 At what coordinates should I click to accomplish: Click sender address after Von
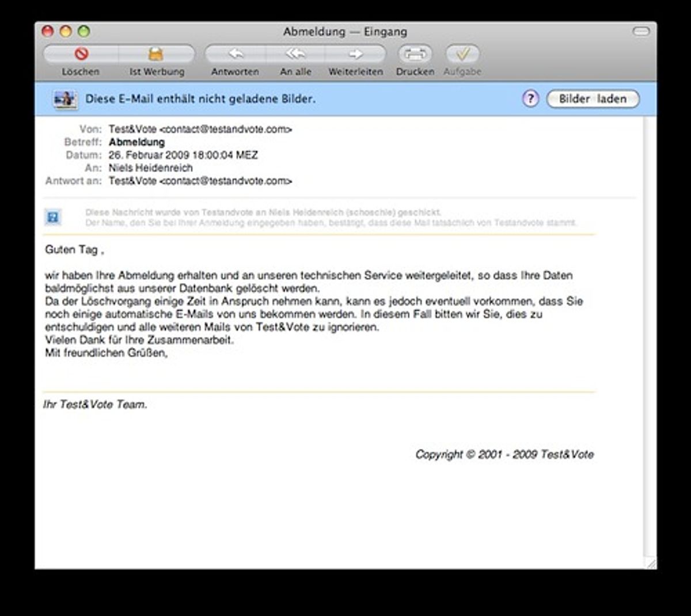(200, 130)
